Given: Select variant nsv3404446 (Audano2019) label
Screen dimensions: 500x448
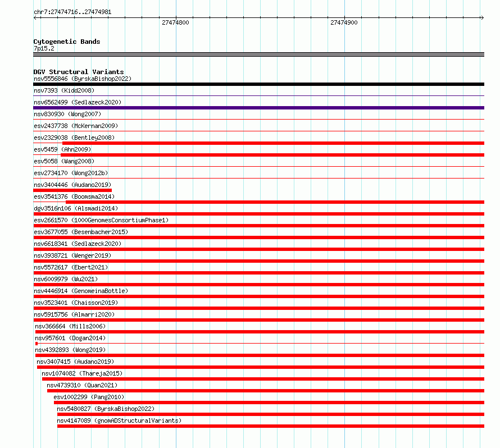Looking at the screenshot, I should [72, 185].
